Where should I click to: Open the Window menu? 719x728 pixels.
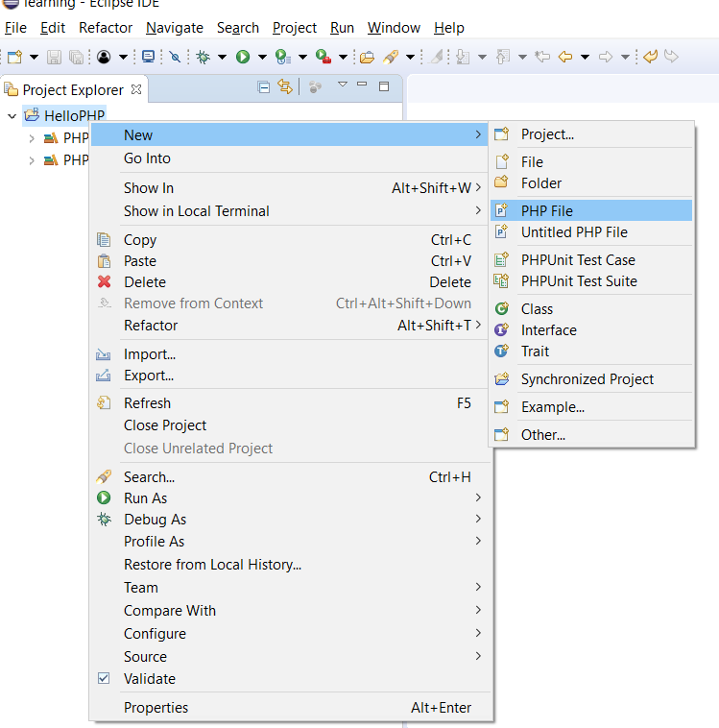(394, 28)
